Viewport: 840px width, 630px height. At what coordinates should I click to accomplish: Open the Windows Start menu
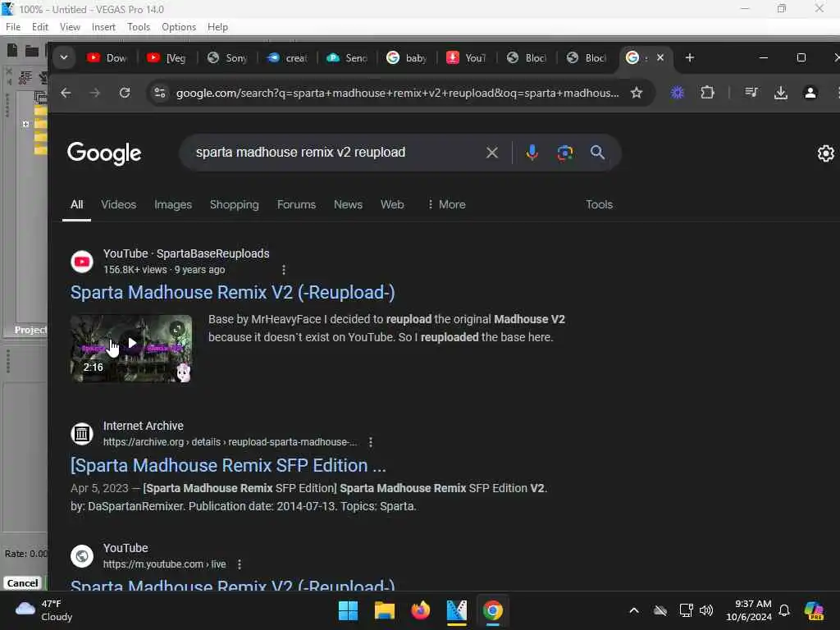coord(348,610)
